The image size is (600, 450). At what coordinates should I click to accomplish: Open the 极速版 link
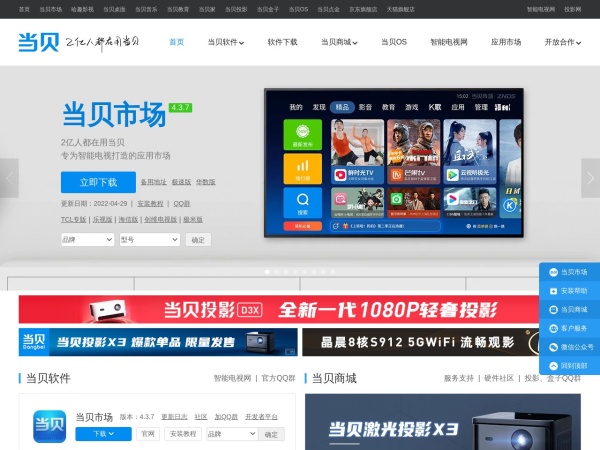[181, 182]
